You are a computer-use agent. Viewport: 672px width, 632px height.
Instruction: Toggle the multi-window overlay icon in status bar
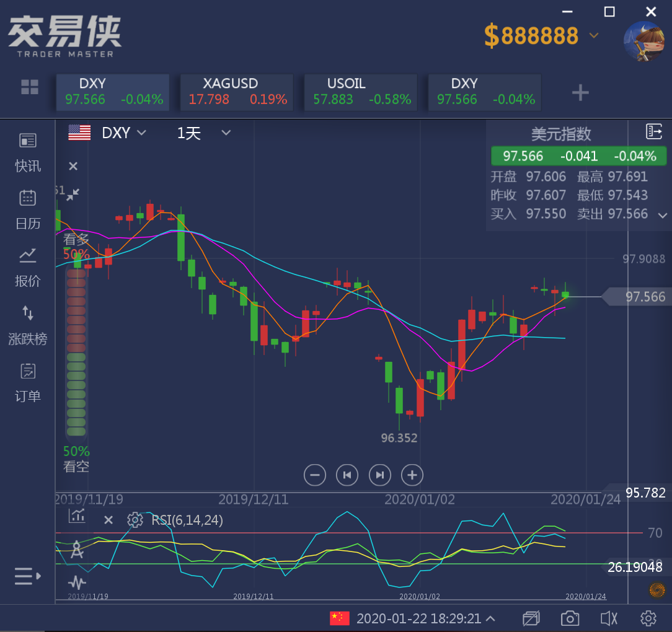[531, 618]
